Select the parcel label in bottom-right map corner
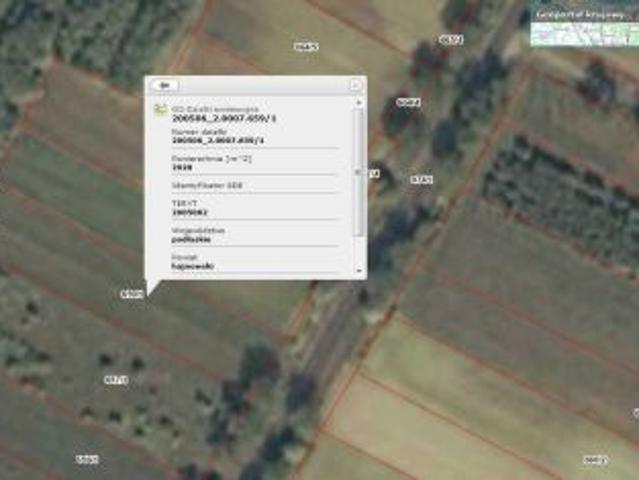The height and width of the screenshot is (480, 639). 594,459
